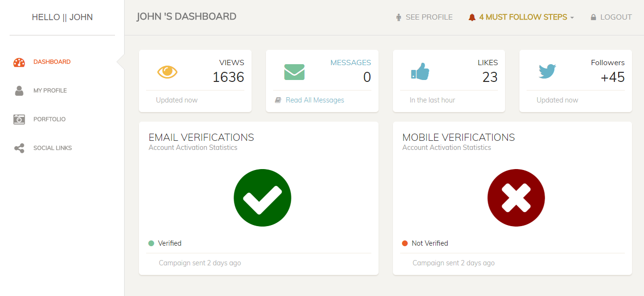Click the Not Verified status label
Screen dimensions: 644x296
coord(430,243)
